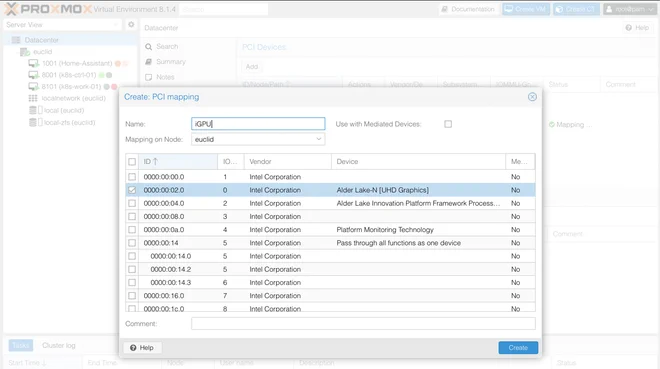
Task: Check the box for 0000:00:14 group
Action: coord(132,243)
